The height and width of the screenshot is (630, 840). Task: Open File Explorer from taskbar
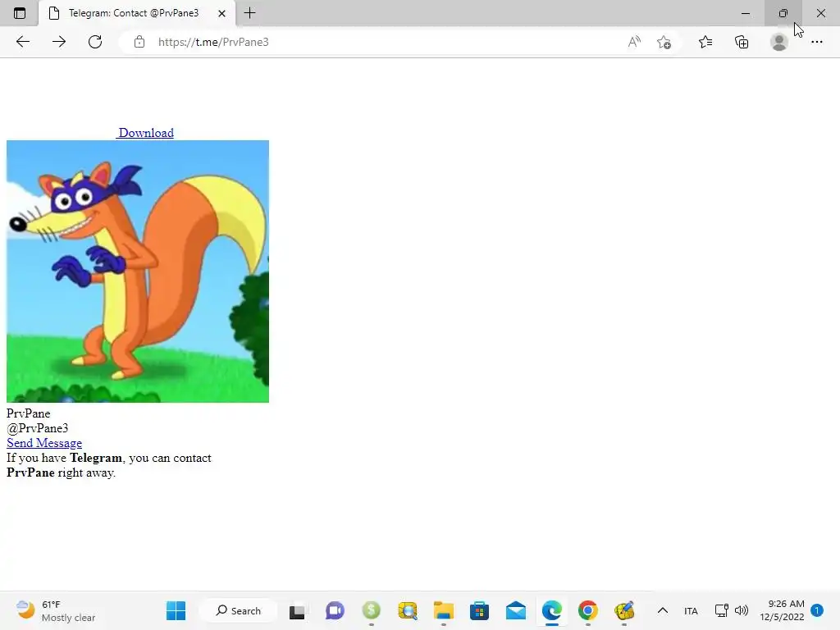pyautogui.click(x=444, y=610)
